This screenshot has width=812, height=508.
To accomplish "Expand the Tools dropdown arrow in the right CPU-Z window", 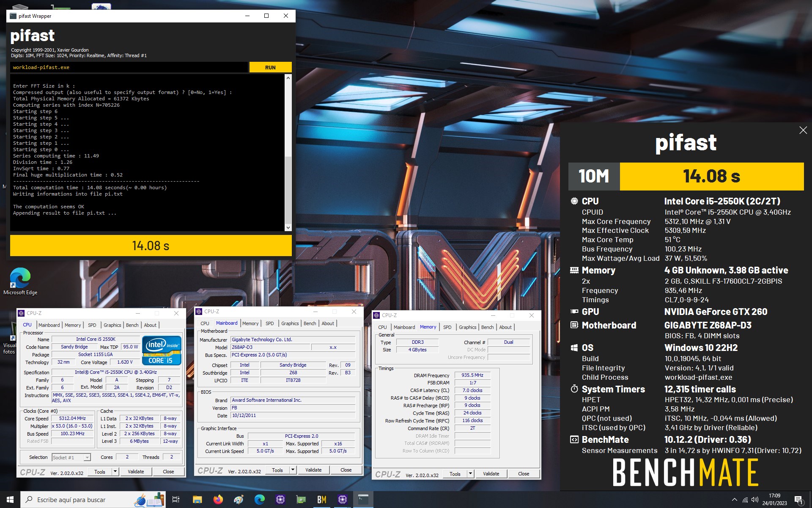I will [470, 474].
